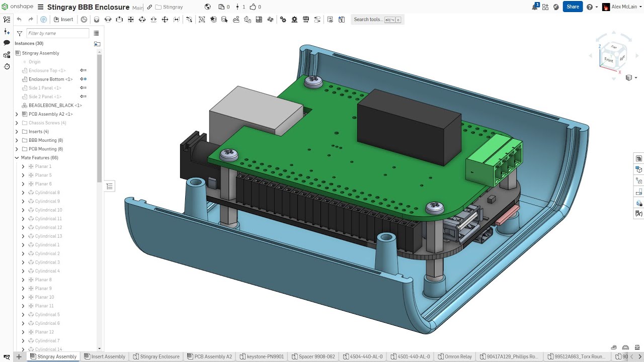Expand the BBB Mounting folder
The width and height of the screenshot is (644, 362).
(x=17, y=140)
